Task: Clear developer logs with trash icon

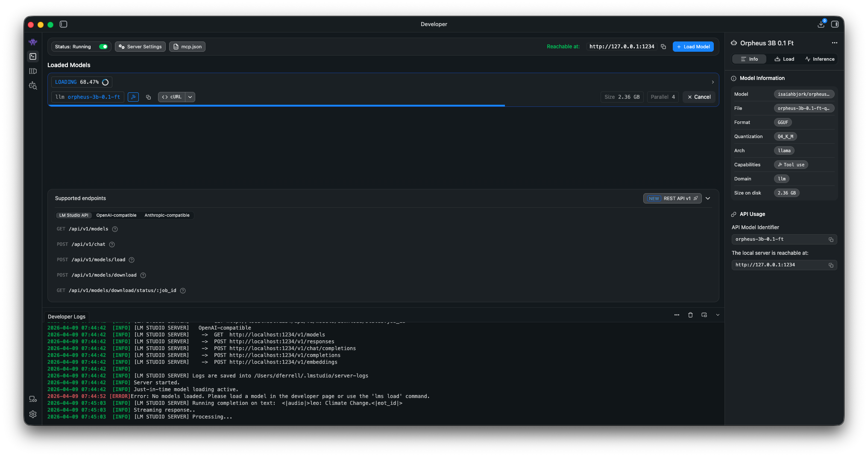Action: (690, 315)
